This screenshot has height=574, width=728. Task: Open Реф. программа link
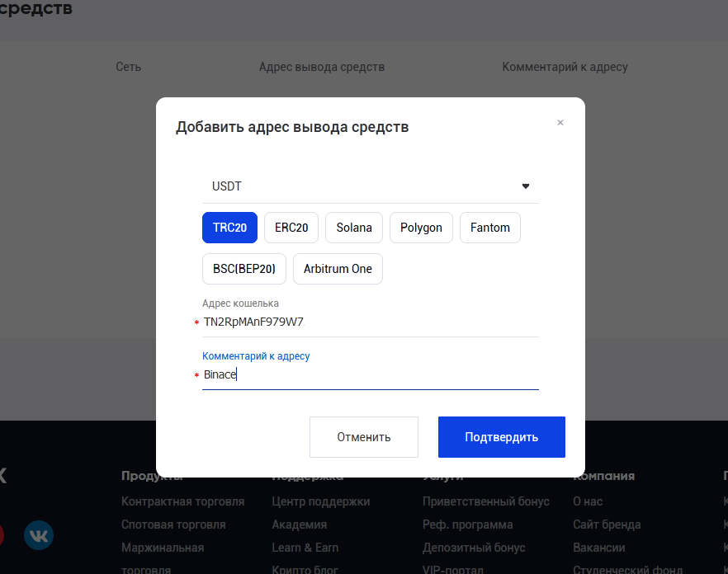pyautogui.click(x=467, y=525)
